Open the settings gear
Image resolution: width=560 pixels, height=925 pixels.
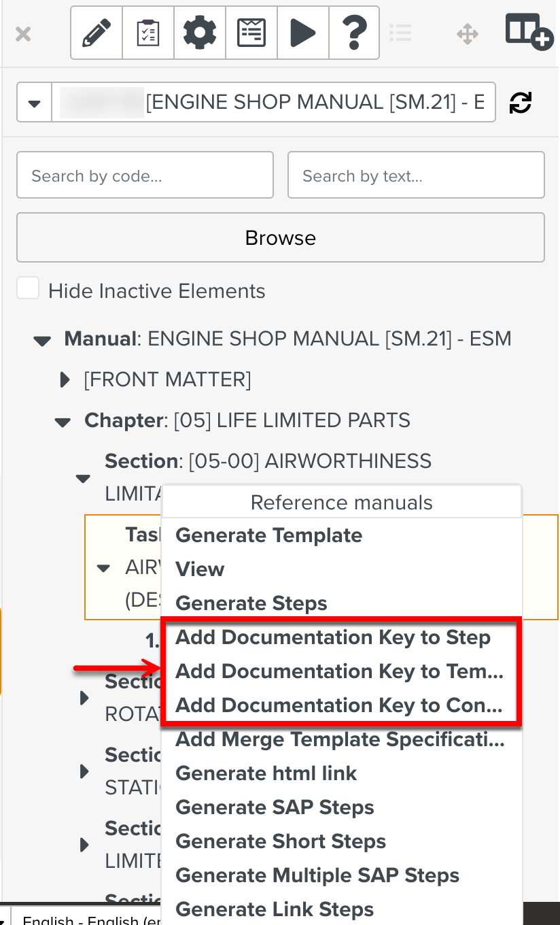[x=199, y=32]
